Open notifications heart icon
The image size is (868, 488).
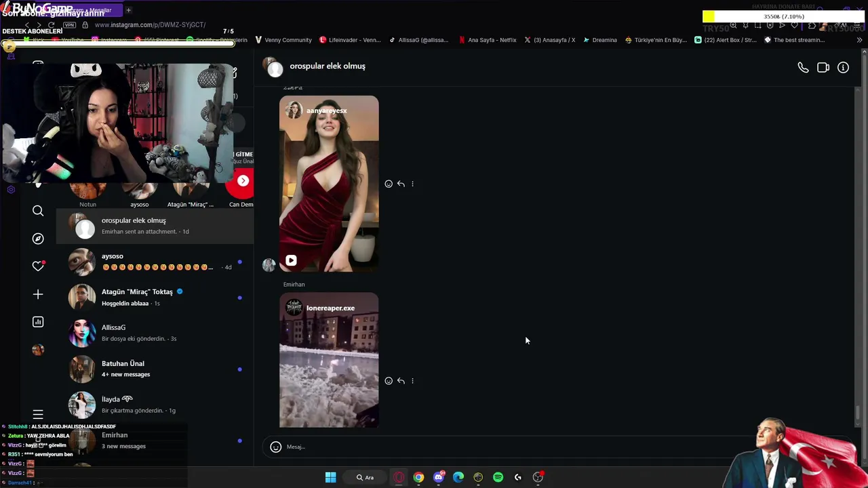(x=38, y=266)
